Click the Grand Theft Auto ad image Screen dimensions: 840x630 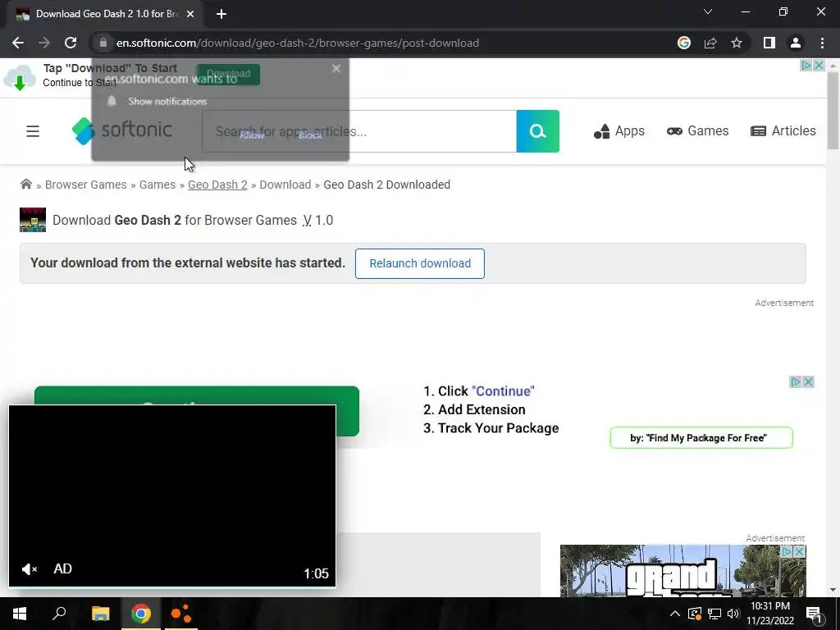(x=682, y=571)
